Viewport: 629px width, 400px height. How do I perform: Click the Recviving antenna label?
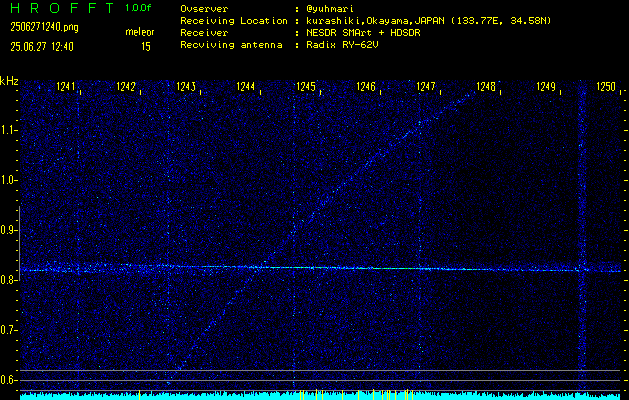coord(231,45)
